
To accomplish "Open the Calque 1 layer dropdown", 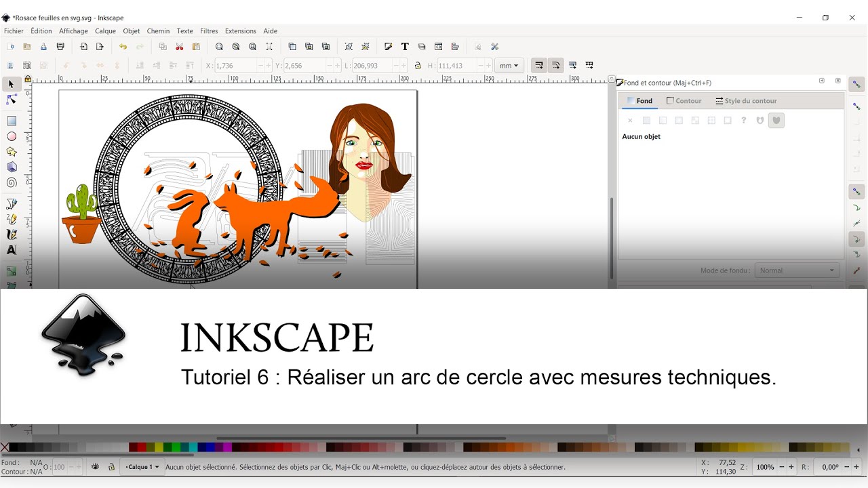I will [x=142, y=467].
